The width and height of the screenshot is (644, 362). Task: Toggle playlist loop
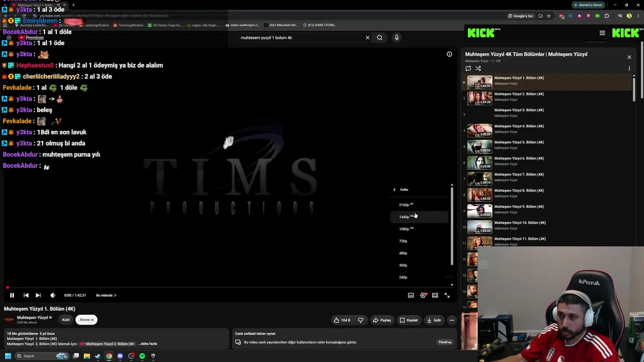point(468,68)
